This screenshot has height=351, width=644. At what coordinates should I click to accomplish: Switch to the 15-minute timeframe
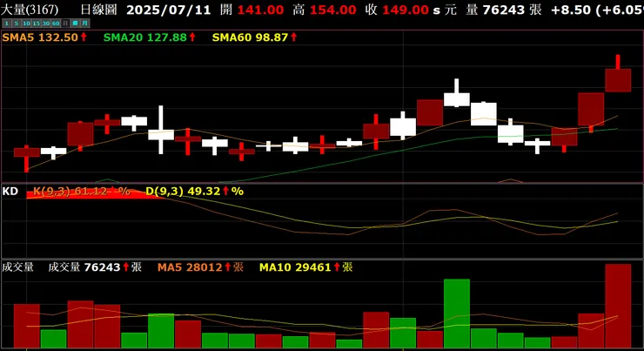click(37, 24)
